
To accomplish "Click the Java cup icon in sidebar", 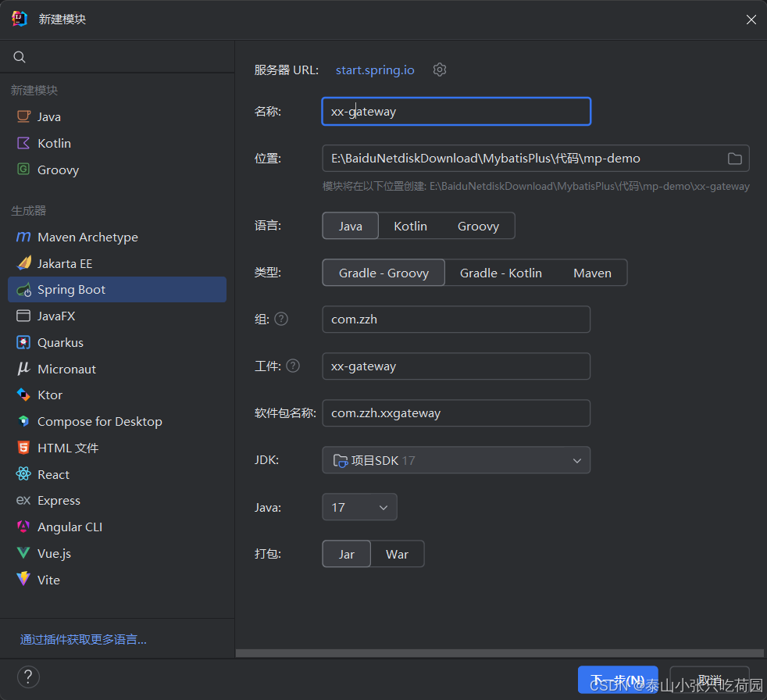I will pos(23,116).
